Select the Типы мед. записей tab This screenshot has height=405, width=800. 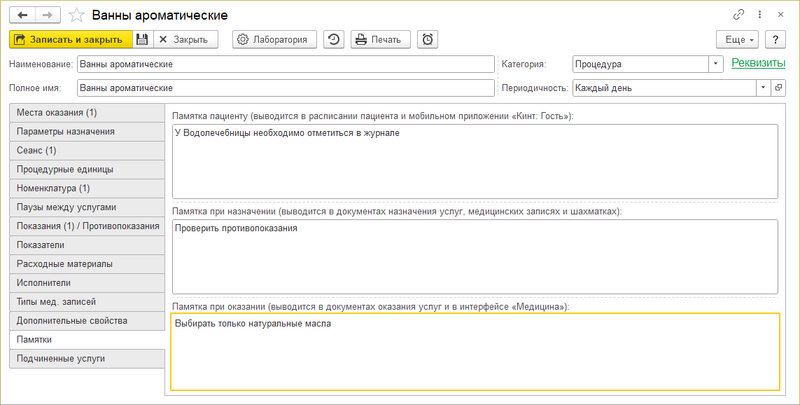pos(87,302)
